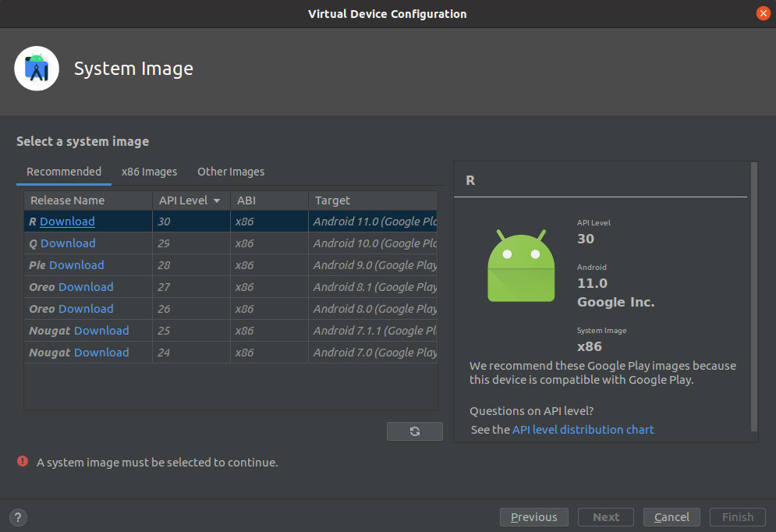Click the details panel vertical scrollbar
This screenshot has height=532, width=776.
[753, 296]
